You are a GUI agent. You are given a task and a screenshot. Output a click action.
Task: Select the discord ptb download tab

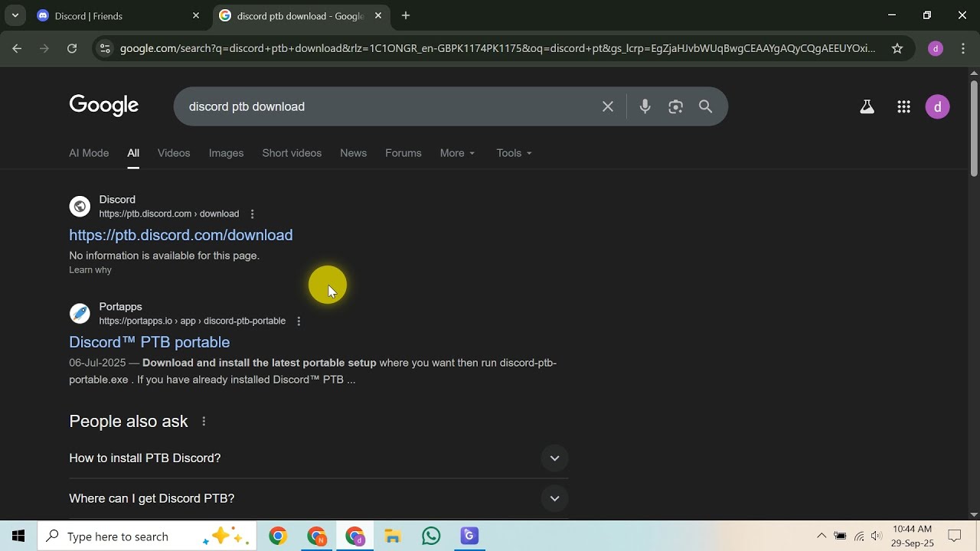coord(300,16)
